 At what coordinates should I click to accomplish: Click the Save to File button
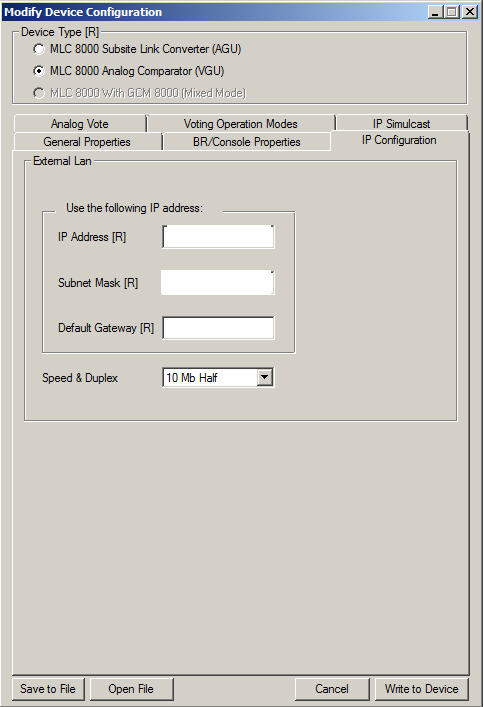tap(48, 689)
